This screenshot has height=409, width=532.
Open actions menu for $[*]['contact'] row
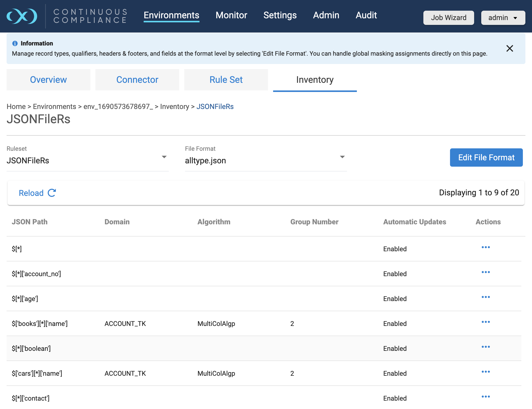[x=486, y=397]
